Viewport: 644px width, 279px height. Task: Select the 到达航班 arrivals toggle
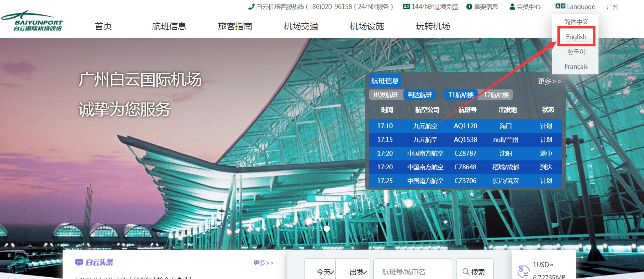420,95
